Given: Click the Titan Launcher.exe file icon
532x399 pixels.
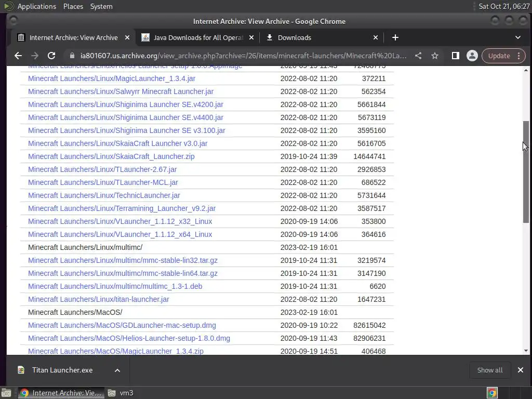Looking at the screenshot, I should [x=21, y=370].
